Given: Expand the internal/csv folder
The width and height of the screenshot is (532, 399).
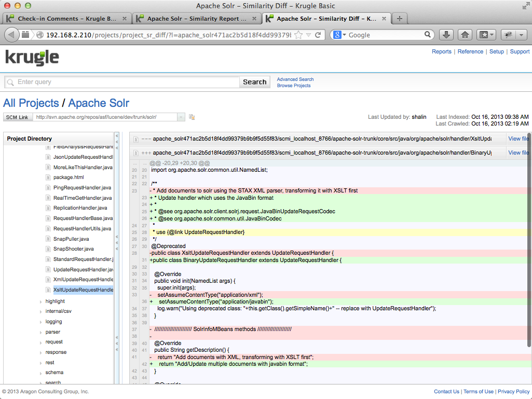Looking at the screenshot, I should (40, 311).
